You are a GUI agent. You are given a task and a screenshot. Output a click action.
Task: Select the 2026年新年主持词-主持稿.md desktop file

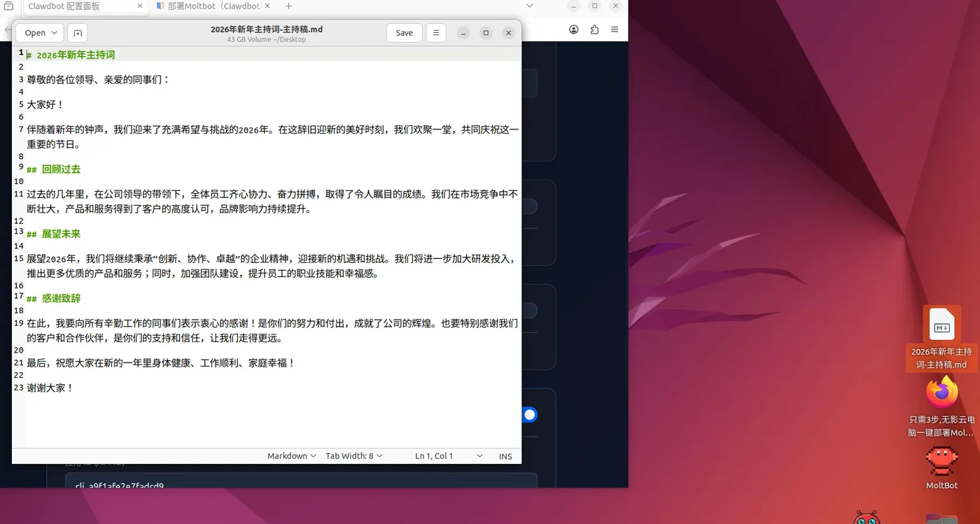(941, 339)
